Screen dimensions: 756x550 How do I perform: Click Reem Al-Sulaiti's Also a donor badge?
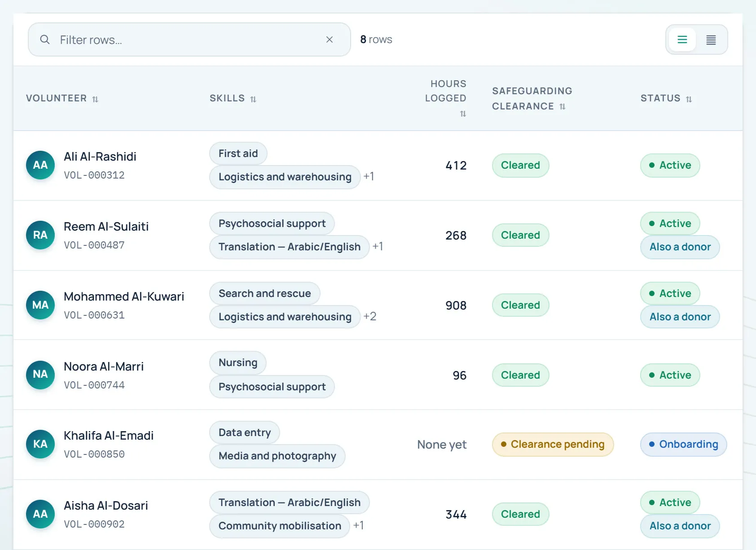click(680, 247)
